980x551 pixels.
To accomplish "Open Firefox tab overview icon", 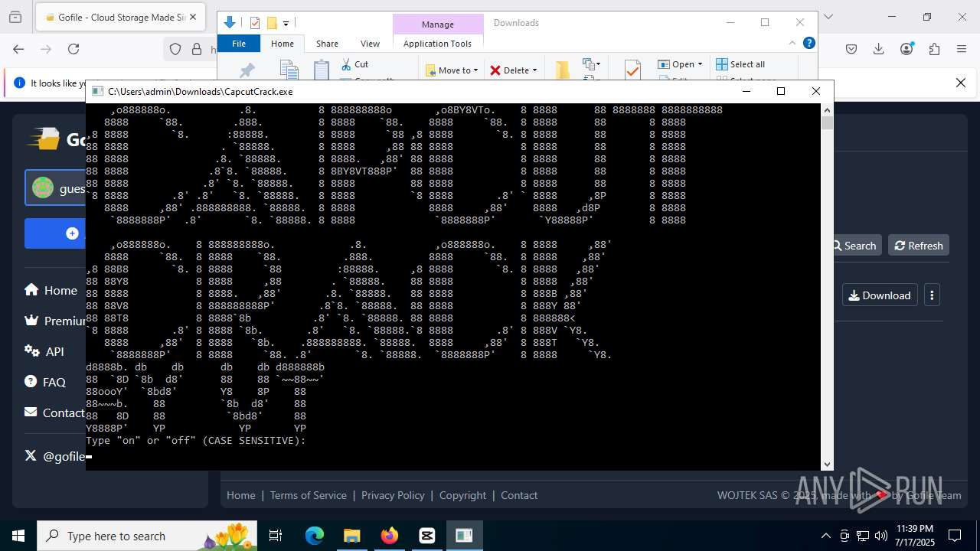I will click(17, 17).
